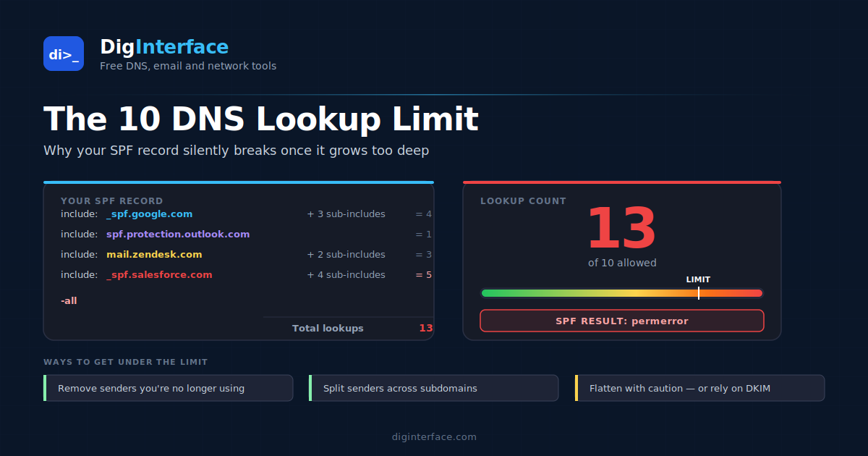
Task: Click the DigInterface brand name
Action: 164,47
